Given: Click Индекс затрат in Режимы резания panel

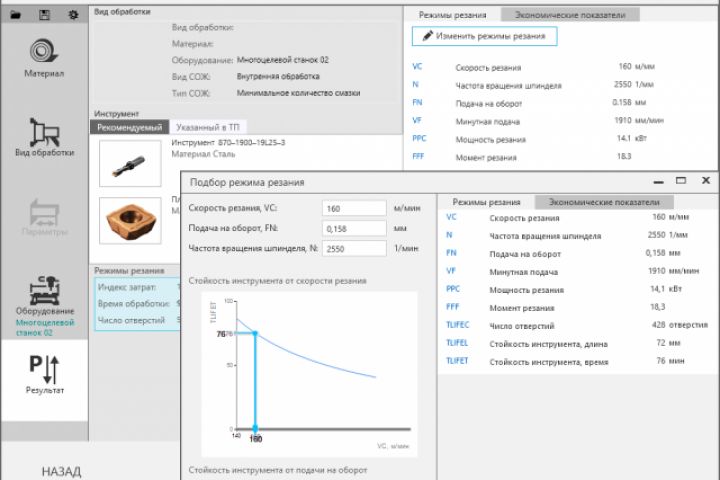Looking at the screenshot, I should tap(127, 287).
